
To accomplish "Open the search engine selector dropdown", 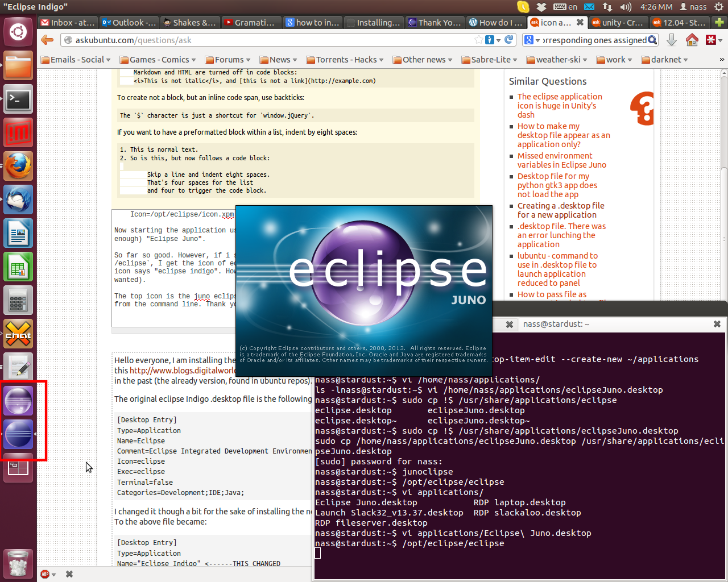I will 532,40.
